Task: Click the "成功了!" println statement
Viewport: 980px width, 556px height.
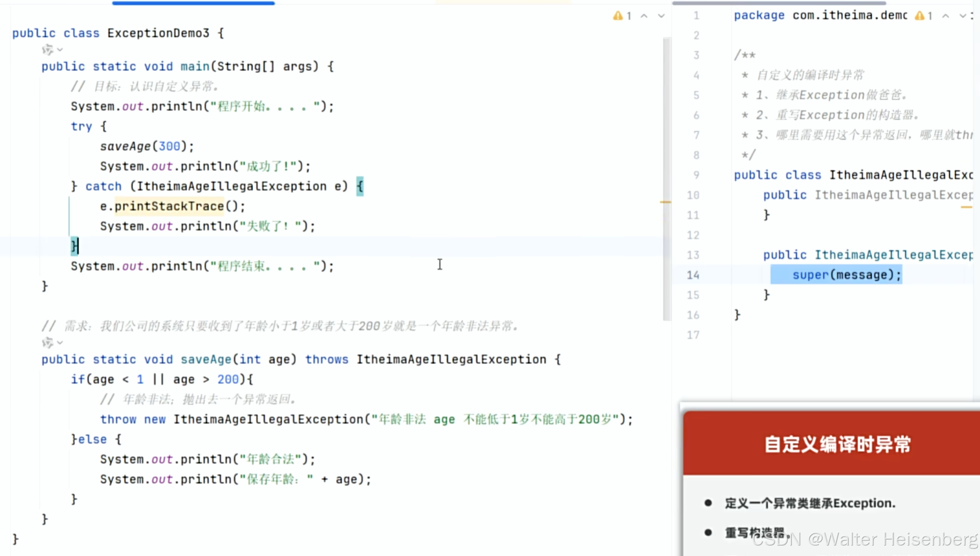Action: coord(205,166)
